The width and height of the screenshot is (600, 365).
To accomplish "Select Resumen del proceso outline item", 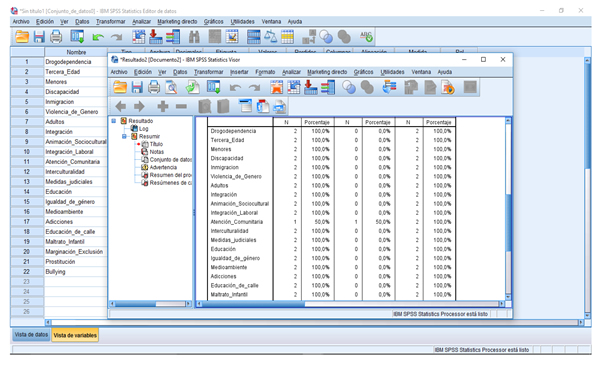I will [x=171, y=175].
